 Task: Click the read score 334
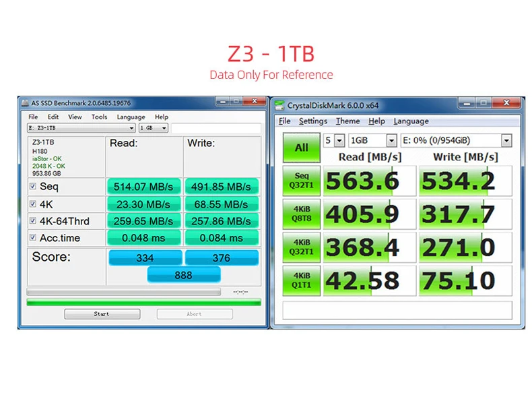pyautogui.click(x=145, y=257)
